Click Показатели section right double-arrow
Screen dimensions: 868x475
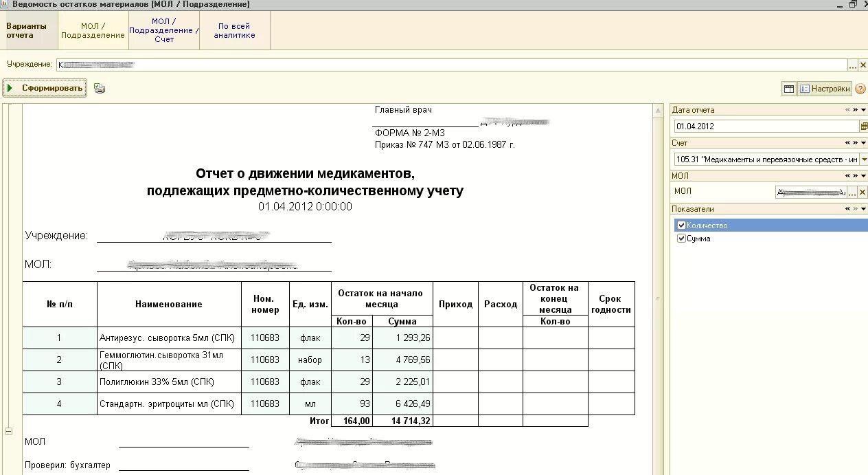click(x=855, y=209)
